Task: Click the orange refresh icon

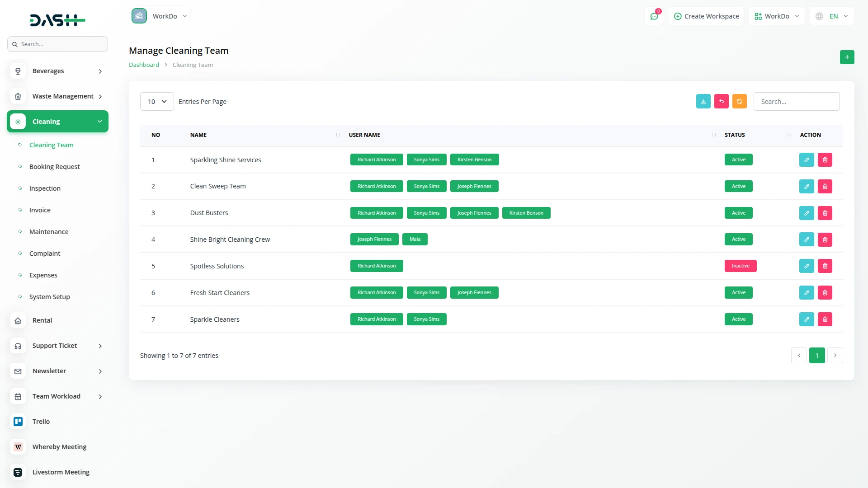Action: [739, 102]
